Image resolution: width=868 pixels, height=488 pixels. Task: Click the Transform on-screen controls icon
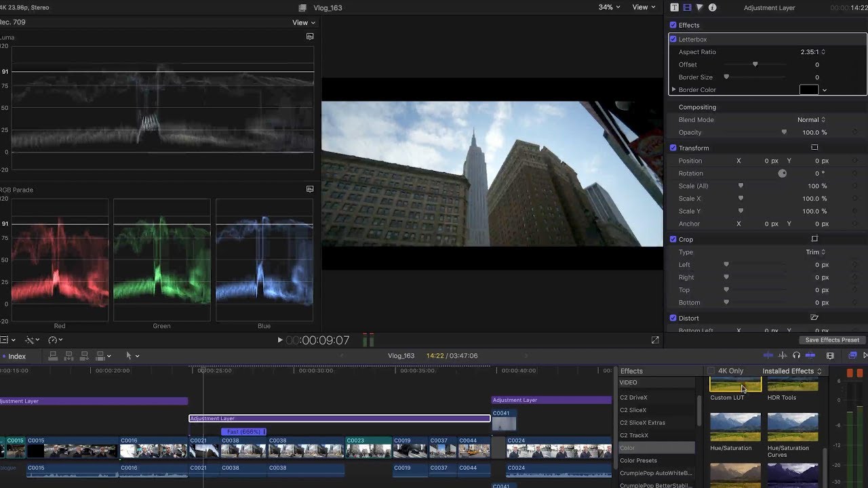tap(814, 148)
